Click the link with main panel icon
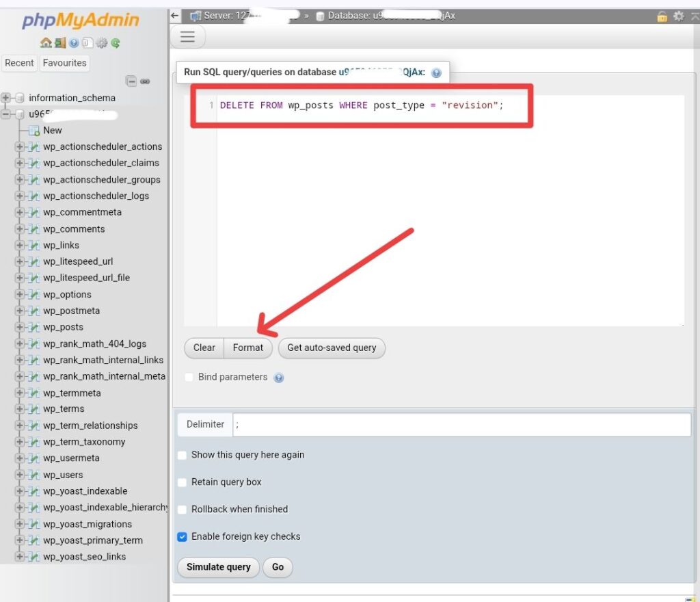 [145, 81]
